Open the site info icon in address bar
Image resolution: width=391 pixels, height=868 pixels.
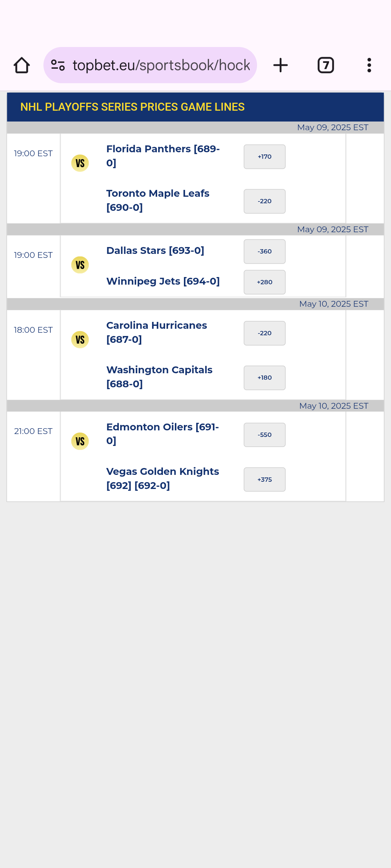[58, 65]
